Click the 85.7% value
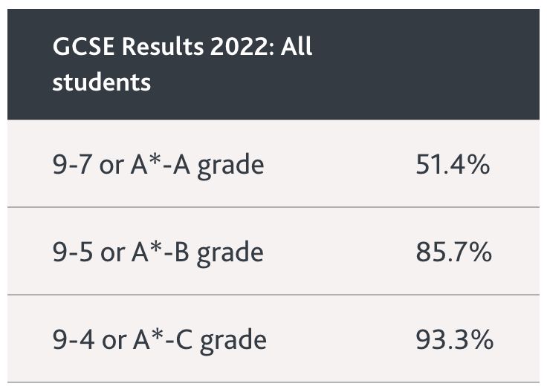 point(453,252)
